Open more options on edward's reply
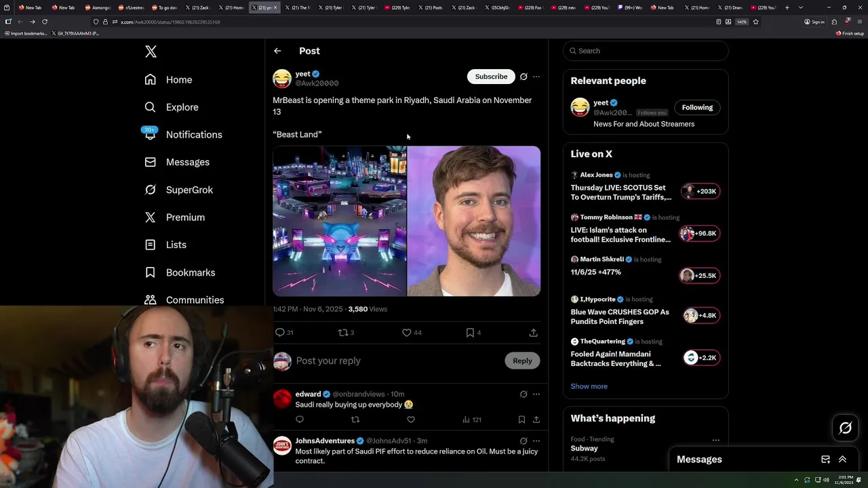 tap(536, 394)
